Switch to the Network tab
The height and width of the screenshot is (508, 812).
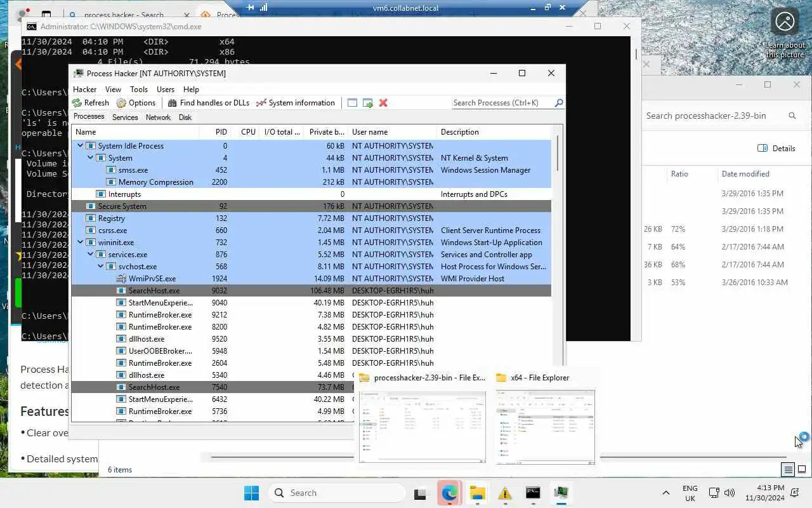point(158,117)
